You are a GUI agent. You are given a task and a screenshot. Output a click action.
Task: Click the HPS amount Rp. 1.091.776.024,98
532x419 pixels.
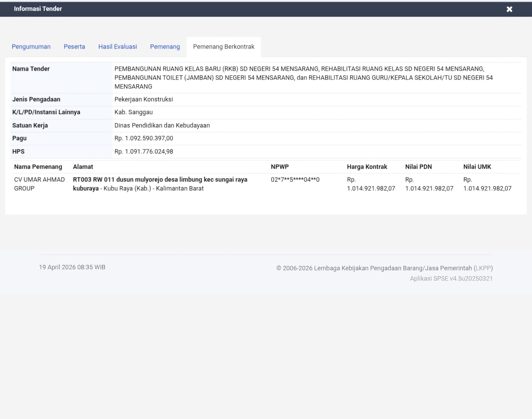tap(144, 151)
